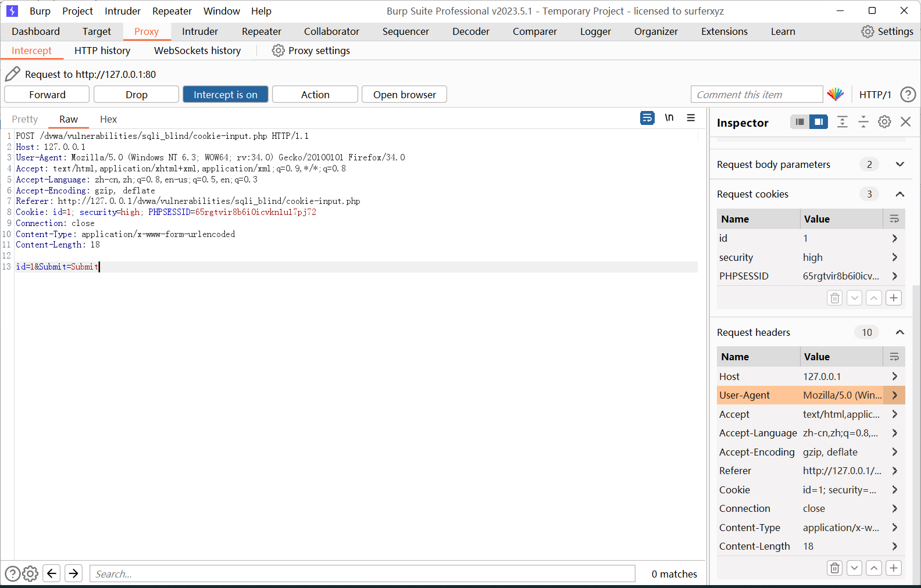Collapse Request headers section

click(x=900, y=332)
